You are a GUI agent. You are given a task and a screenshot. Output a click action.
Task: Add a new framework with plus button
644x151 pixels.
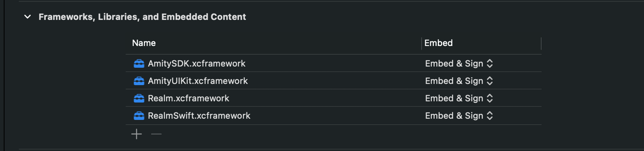(137, 134)
